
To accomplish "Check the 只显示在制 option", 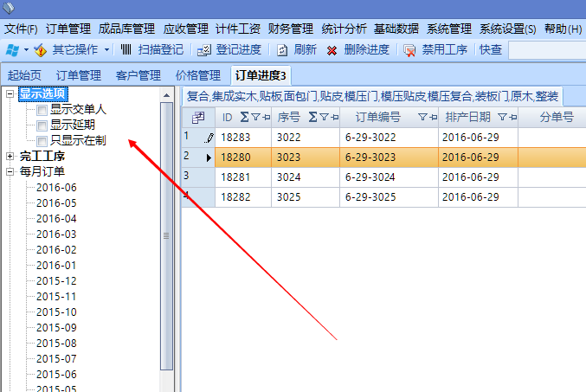I will (x=42, y=140).
